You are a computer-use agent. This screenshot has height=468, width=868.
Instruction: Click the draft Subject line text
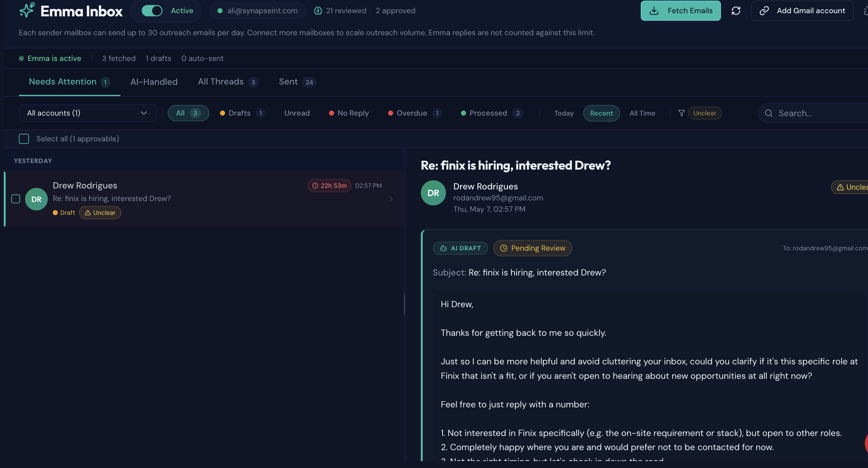[519, 272]
